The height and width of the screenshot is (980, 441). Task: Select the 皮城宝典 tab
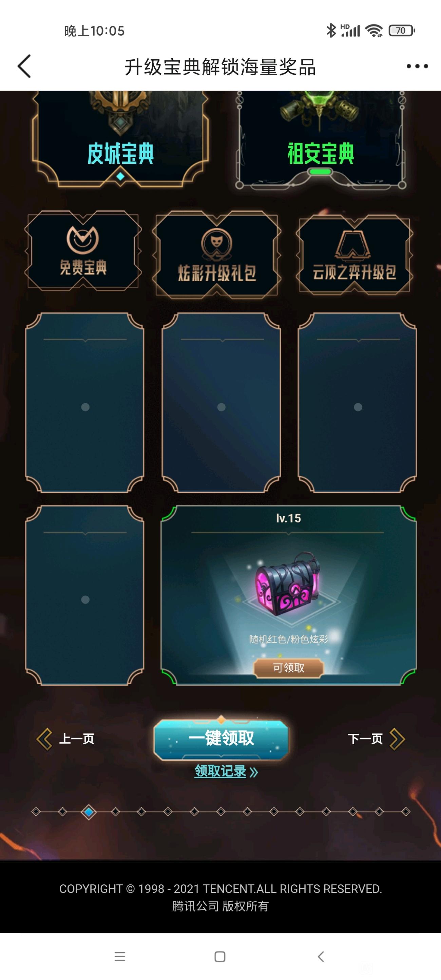[x=120, y=139]
